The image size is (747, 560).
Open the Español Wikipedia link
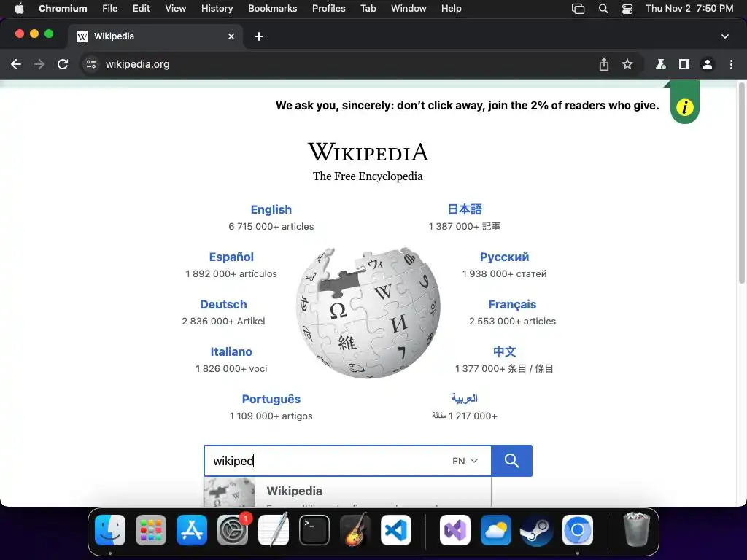click(x=231, y=257)
